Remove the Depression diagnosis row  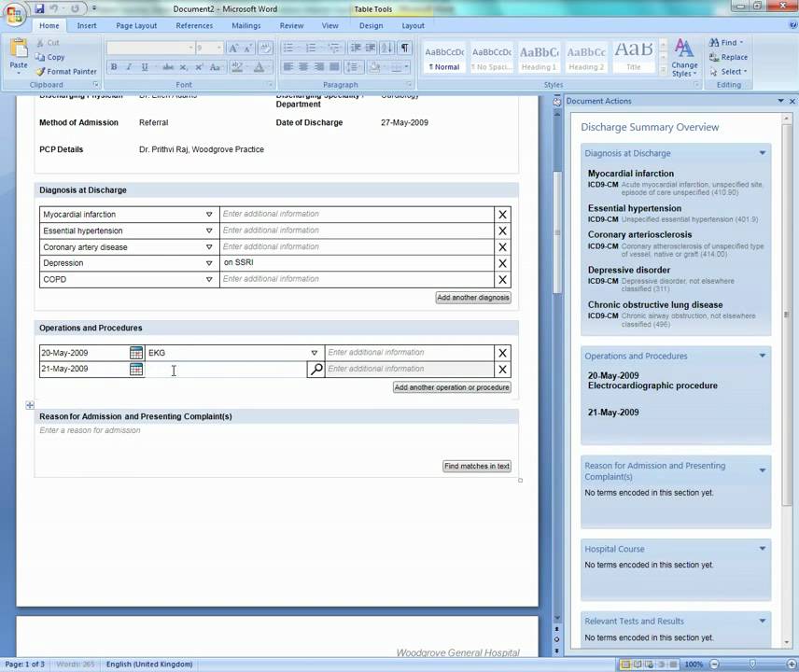pyautogui.click(x=502, y=263)
